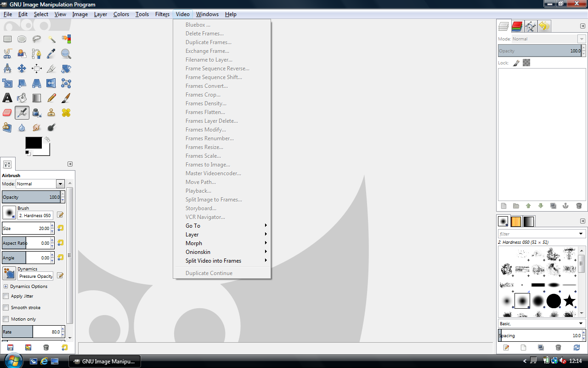The height and width of the screenshot is (368, 588).
Task: Click the Windows Start button
Action: [12, 360]
